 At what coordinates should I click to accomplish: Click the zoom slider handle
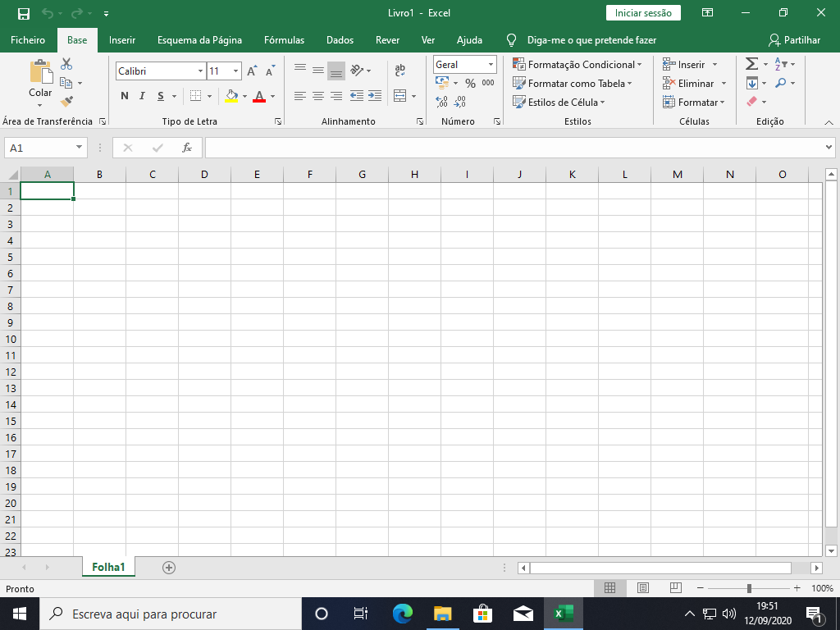749,588
